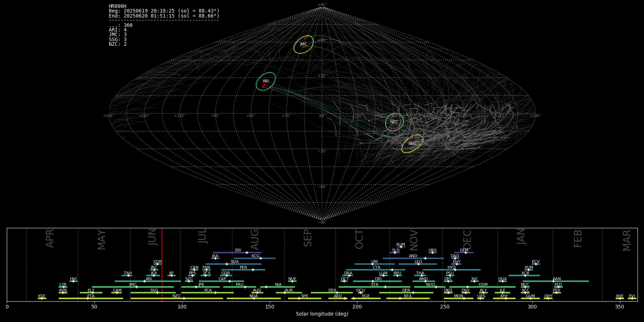This screenshot has width=644, height=322.
Task: Click the SSG shower bar in timeline
Action: click(x=153, y=293)
